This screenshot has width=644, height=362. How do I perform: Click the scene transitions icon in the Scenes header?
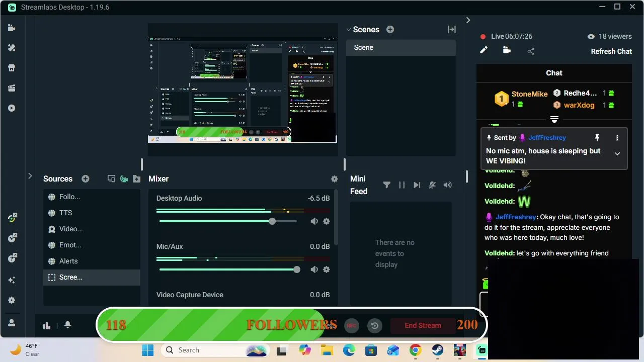451,30
